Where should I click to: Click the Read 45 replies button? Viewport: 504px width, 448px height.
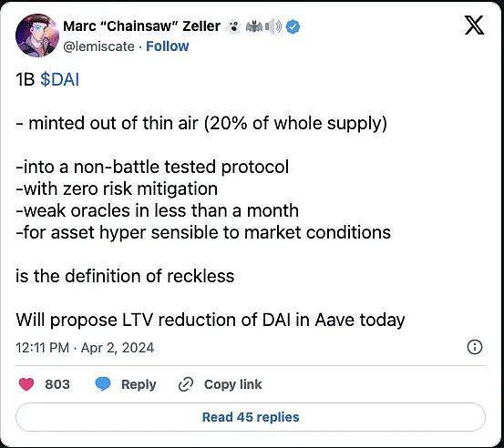pos(251,417)
